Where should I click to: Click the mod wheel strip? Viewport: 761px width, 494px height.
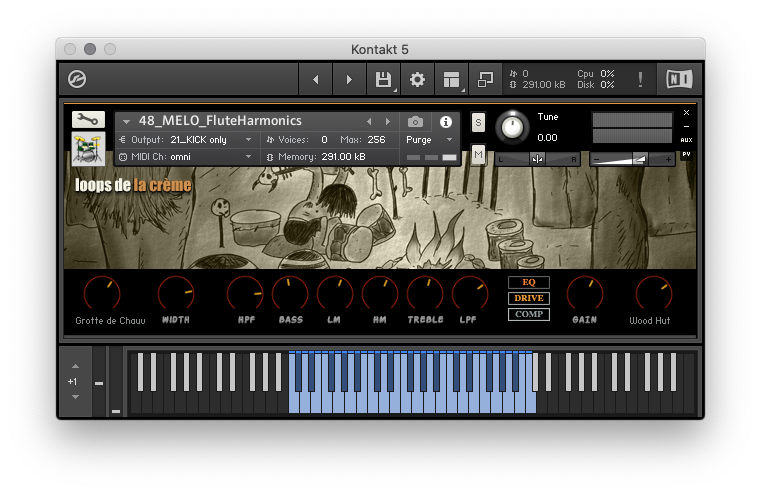click(116, 382)
